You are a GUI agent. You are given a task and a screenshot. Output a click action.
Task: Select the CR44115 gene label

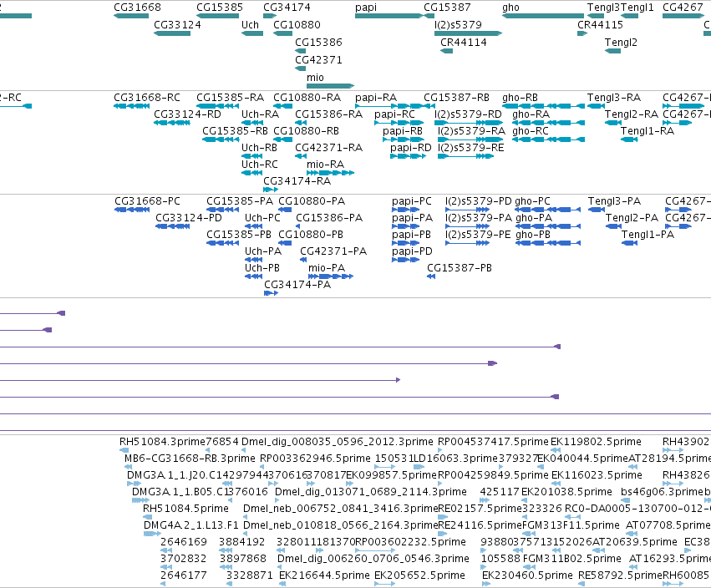(x=600, y=25)
